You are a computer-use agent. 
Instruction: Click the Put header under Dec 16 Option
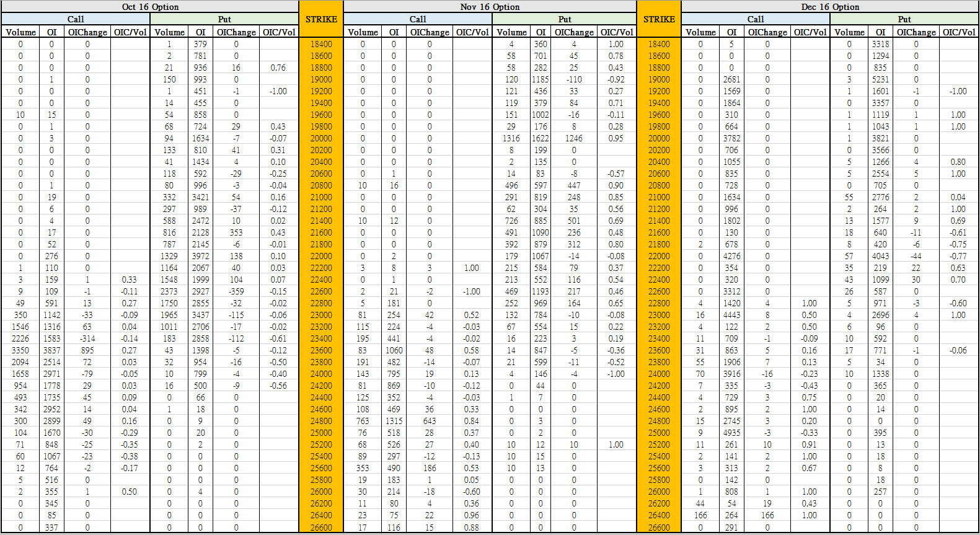(x=904, y=19)
